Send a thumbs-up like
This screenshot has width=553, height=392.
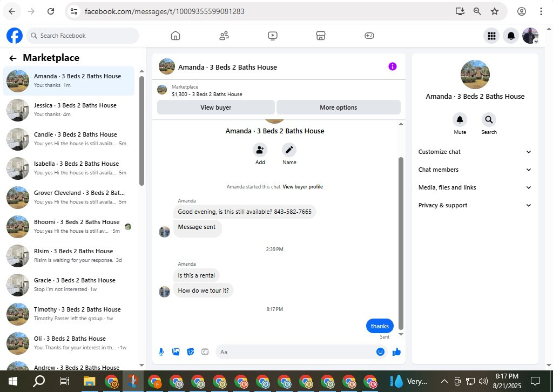click(x=396, y=352)
